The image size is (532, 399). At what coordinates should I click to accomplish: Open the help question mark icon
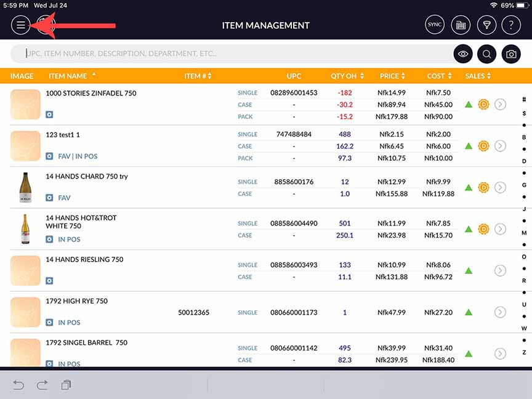(x=511, y=25)
